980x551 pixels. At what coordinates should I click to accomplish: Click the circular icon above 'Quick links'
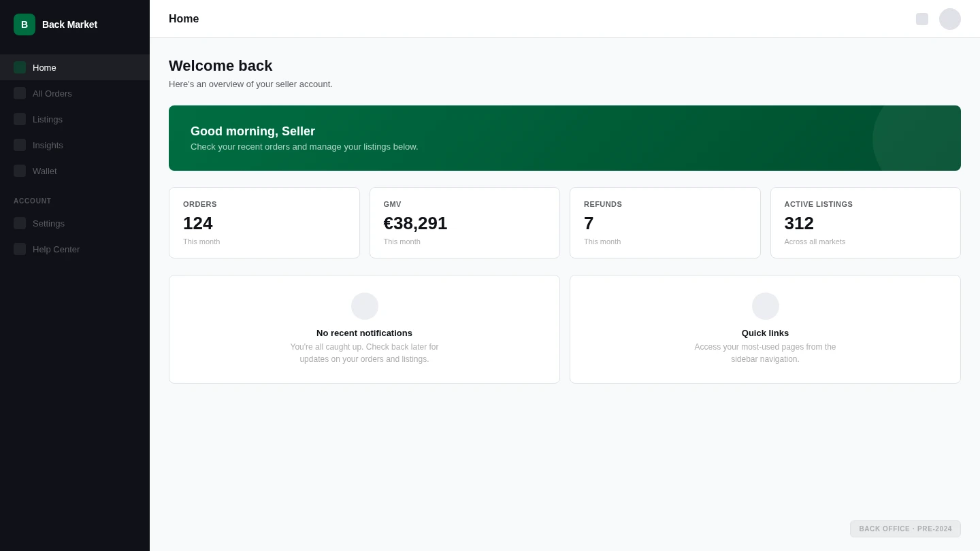[766, 306]
